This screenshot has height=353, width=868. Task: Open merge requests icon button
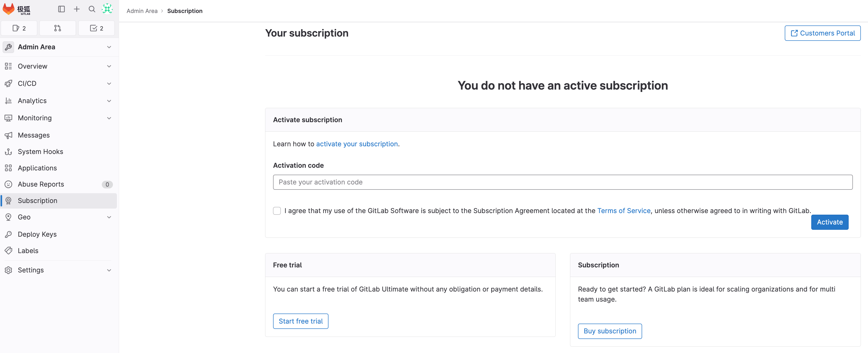coord(58,28)
